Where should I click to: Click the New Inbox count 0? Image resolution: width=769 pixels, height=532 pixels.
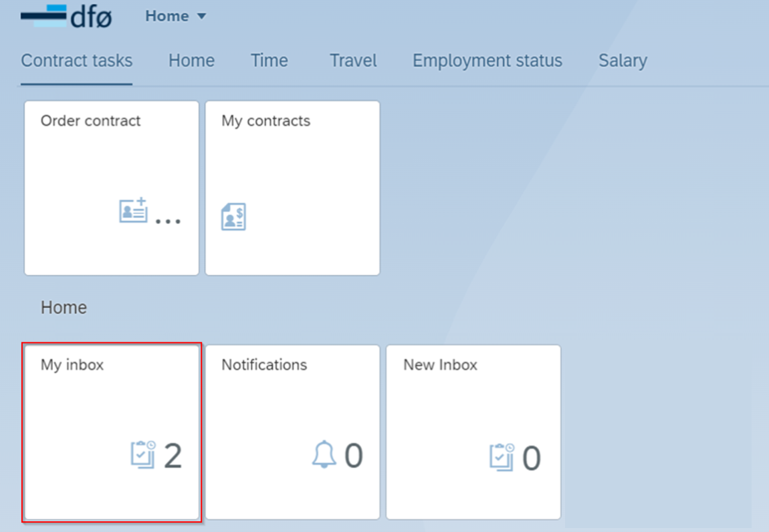(x=532, y=458)
